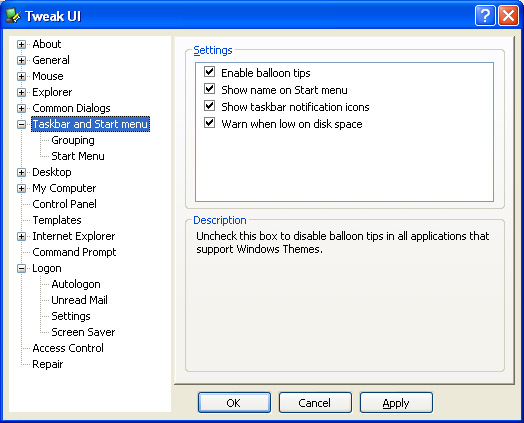Click the Help question mark button
The image size is (524, 423).
click(x=485, y=15)
